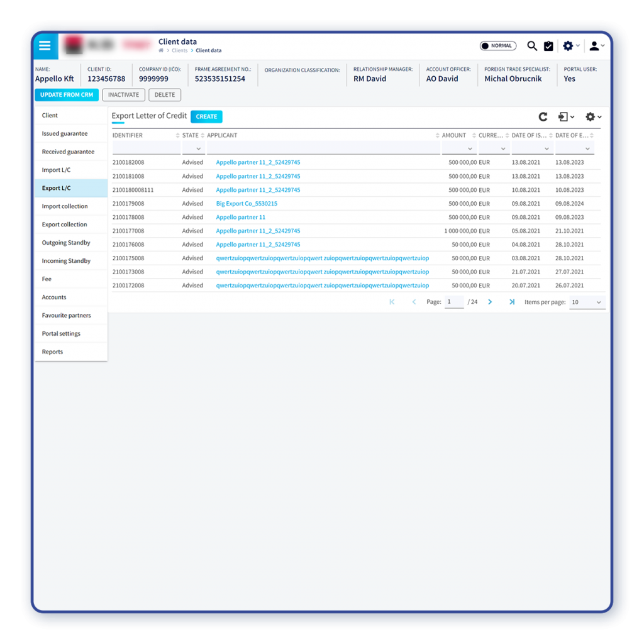The height and width of the screenshot is (644, 644).
Task: Open the Favourite partners section
Action: [x=66, y=315]
